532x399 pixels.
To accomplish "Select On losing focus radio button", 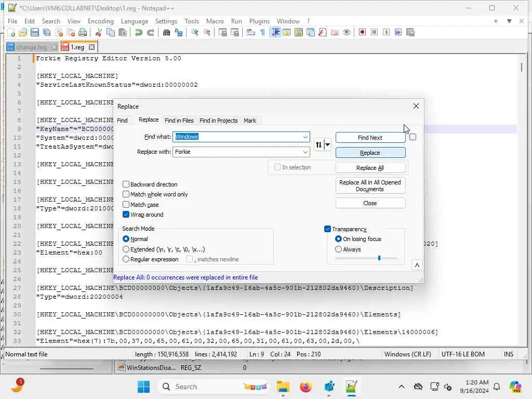I will pyautogui.click(x=338, y=239).
